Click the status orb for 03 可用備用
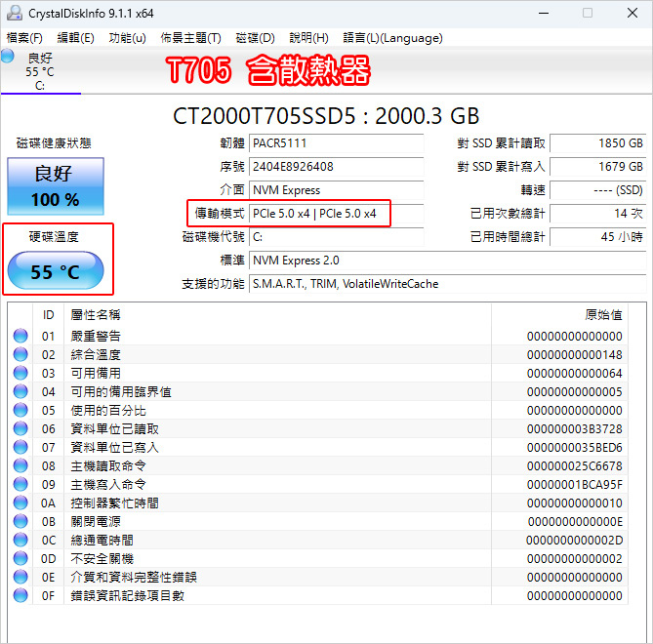Image resolution: width=653 pixels, height=644 pixels. 20,373
